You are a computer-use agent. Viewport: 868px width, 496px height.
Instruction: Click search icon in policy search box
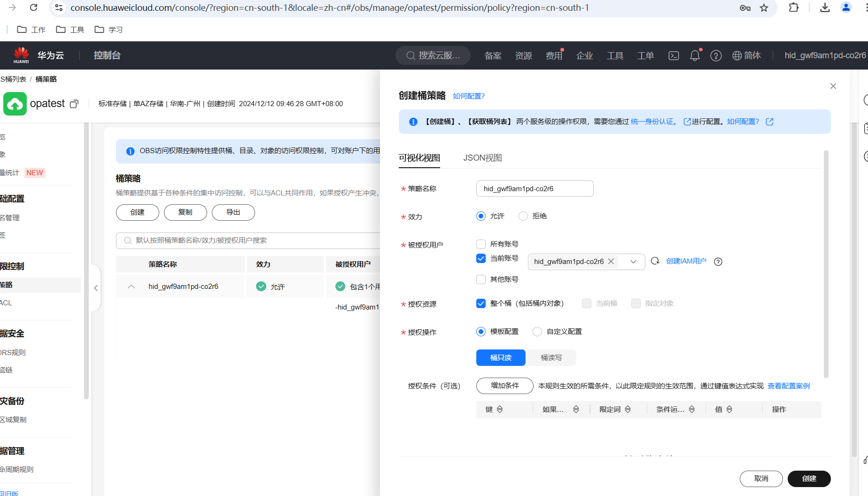click(x=128, y=240)
